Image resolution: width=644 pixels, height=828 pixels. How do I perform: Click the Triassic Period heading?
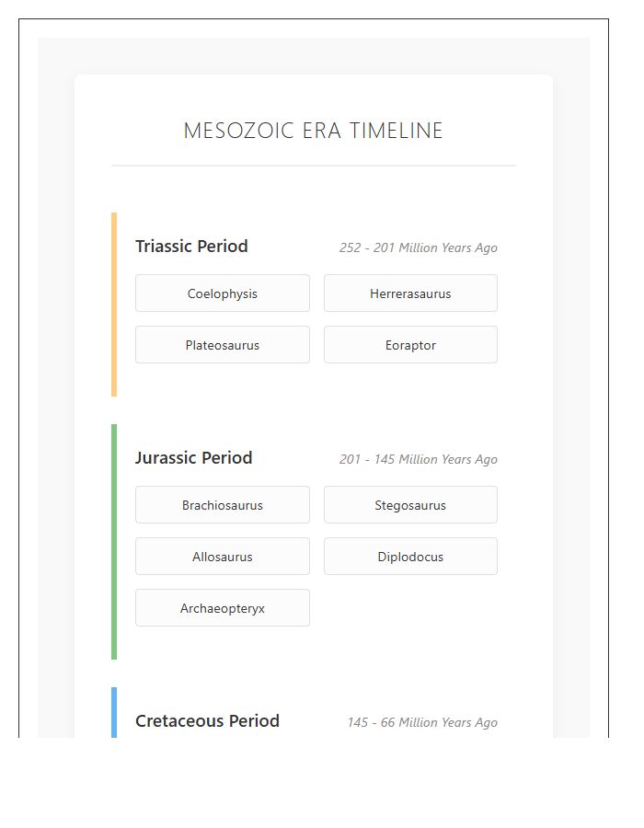(x=191, y=246)
